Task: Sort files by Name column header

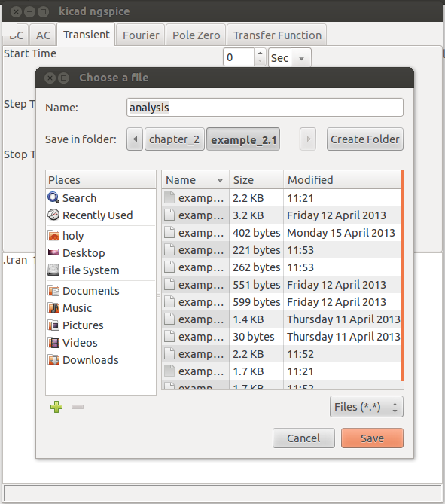Action: pyautogui.click(x=195, y=180)
